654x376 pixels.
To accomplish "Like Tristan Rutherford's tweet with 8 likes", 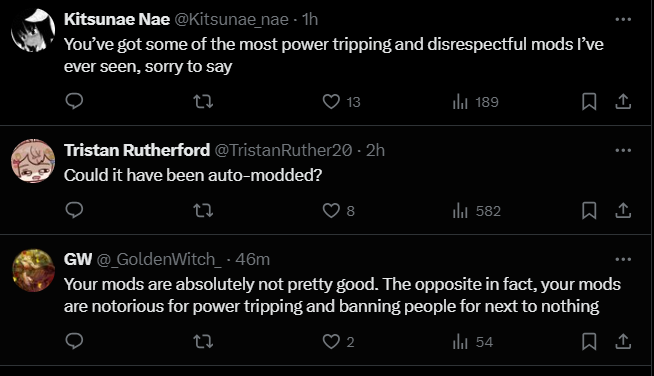I will point(339,211).
